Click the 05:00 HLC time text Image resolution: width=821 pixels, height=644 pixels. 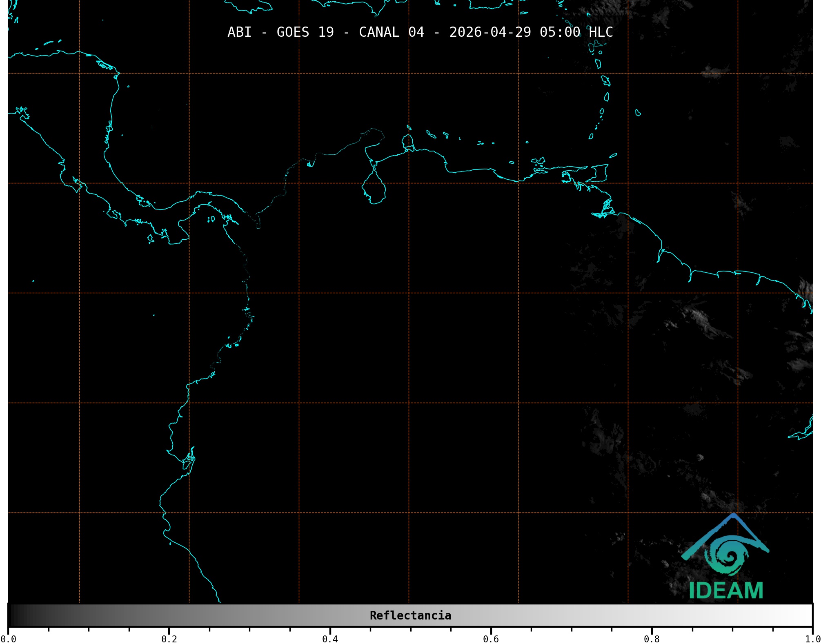pyautogui.click(x=576, y=32)
